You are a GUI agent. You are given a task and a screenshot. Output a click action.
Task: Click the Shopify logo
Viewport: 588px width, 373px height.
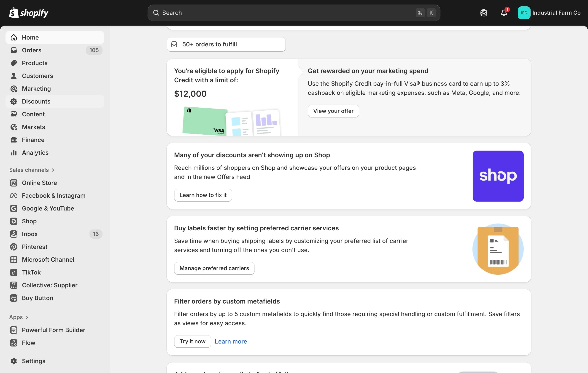click(29, 13)
